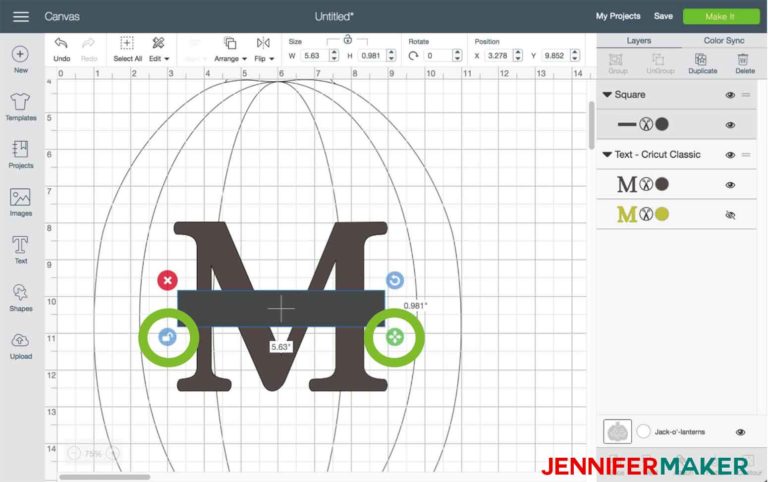Screen dimensions: 768x482
Task: Hide the dark M layer
Action: (730, 185)
